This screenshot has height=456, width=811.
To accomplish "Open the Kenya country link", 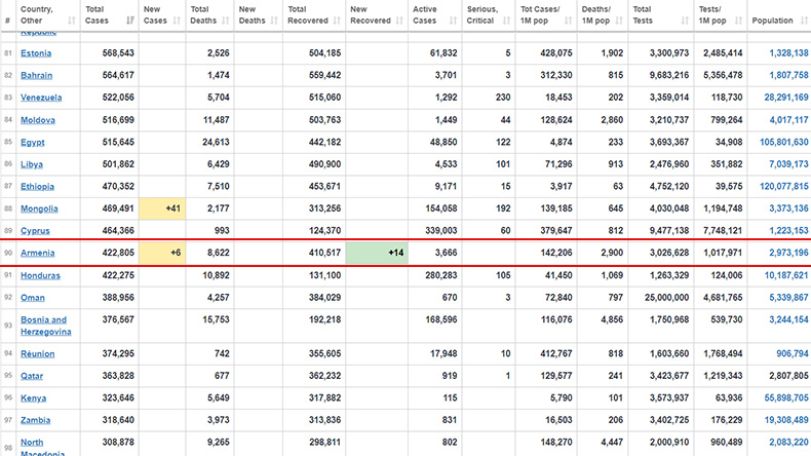I will click(x=33, y=398).
